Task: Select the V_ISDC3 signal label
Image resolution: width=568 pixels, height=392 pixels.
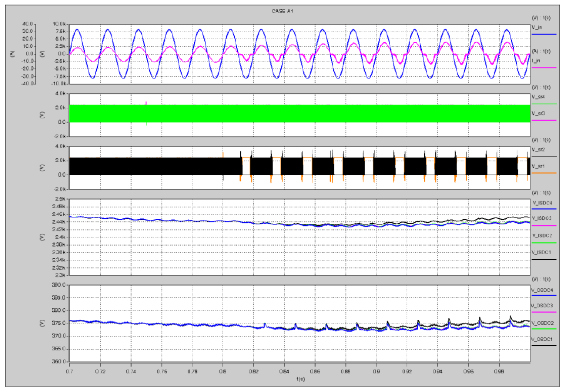Action: 542,218
